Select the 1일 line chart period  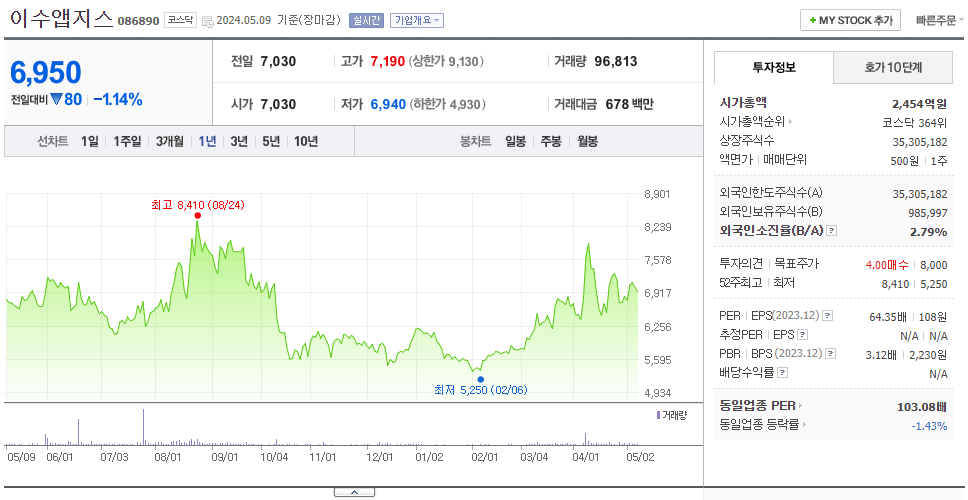click(90, 141)
